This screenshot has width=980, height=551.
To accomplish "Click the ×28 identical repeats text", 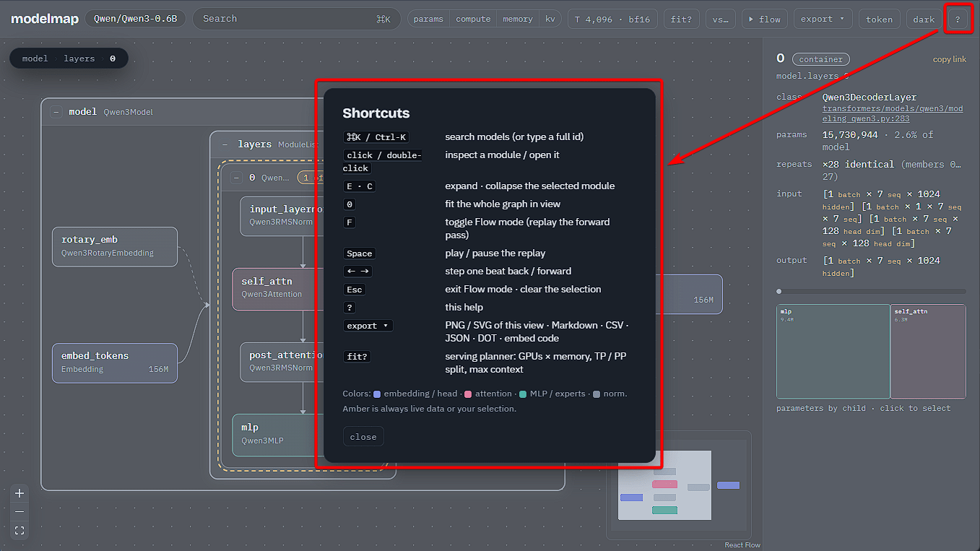I will (x=858, y=165).
